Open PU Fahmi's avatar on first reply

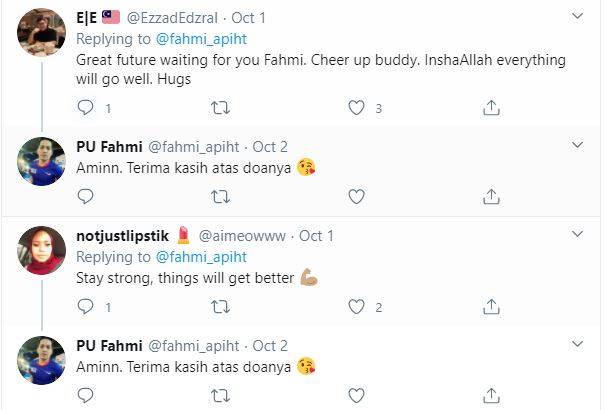[41, 161]
